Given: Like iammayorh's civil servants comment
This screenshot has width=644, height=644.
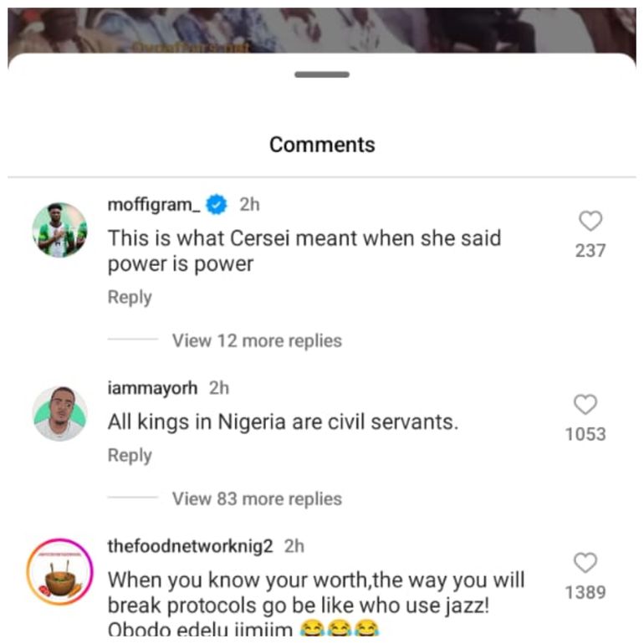Looking at the screenshot, I should pyautogui.click(x=585, y=405).
